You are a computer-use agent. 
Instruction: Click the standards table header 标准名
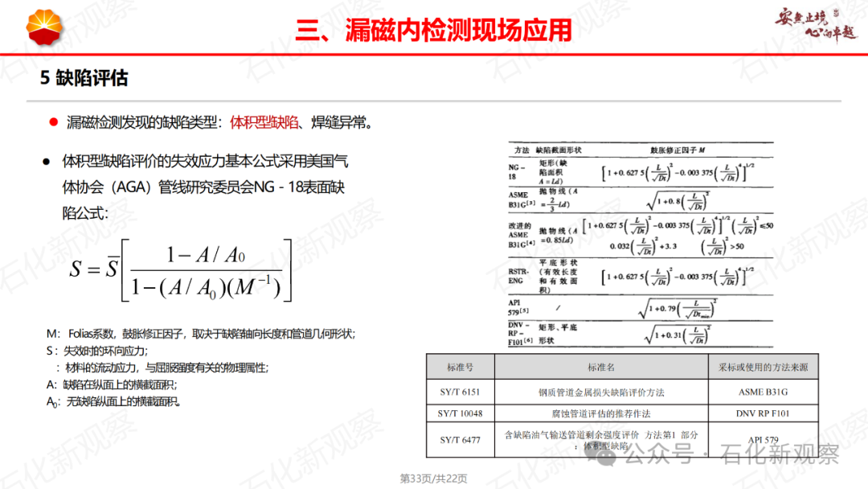tap(601, 368)
